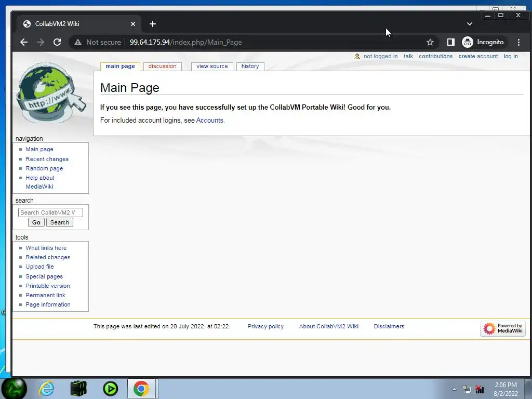Open the green cube app in taskbar
Image resolution: width=532 pixels, height=399 pixels.
(78, 389)
